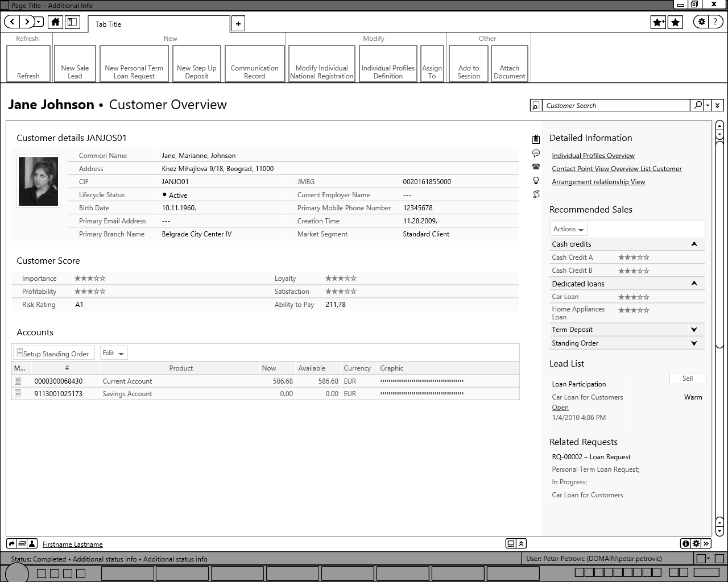Expand the Term Deposit section
The height and width of the screenshot is (582, 728).
pyautogui.click(x=694, y=329)
